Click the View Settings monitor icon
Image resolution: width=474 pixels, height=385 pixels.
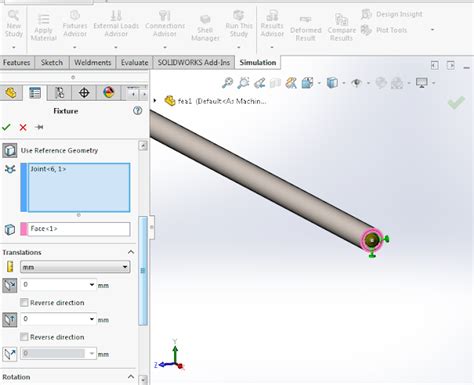(422, 82)
